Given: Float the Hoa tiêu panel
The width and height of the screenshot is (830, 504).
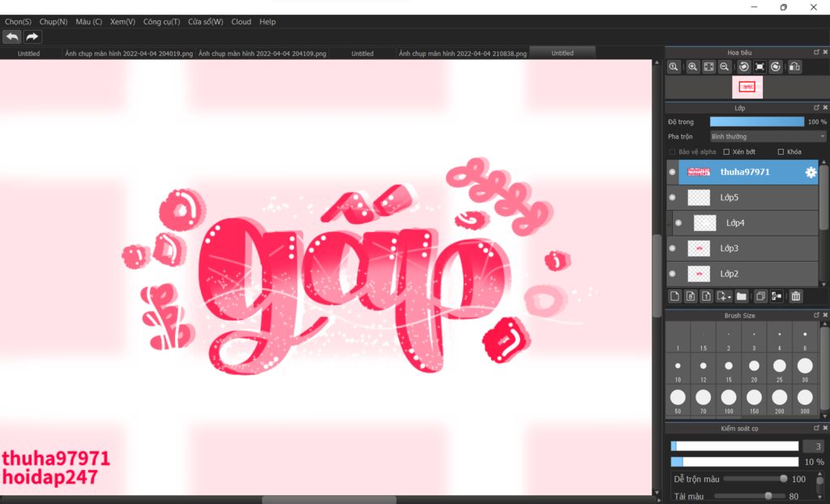Looking at the screenshot, I should (816, 53).
